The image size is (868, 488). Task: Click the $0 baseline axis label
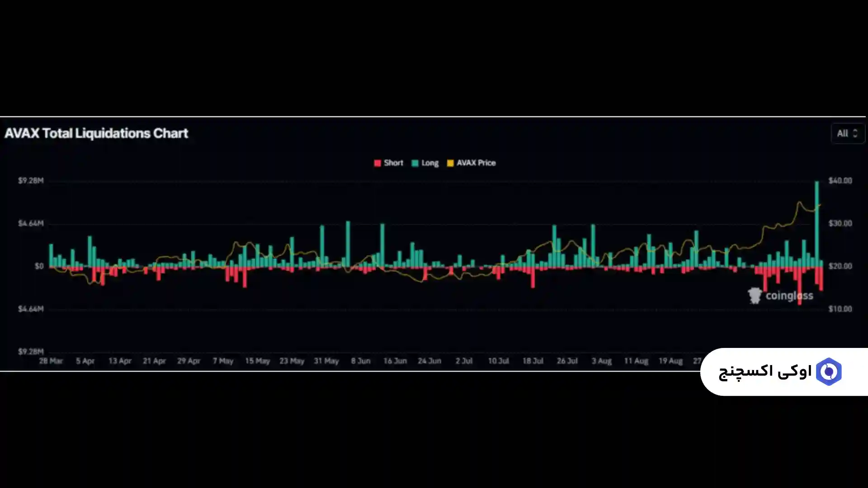pos(39,266)
